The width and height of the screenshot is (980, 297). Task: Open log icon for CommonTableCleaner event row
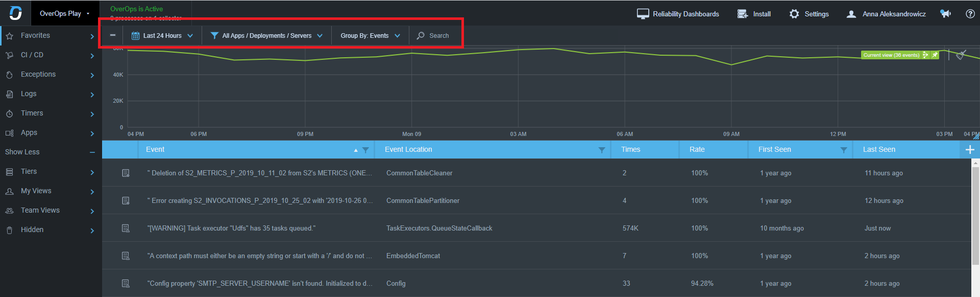(x=126, y=173)
